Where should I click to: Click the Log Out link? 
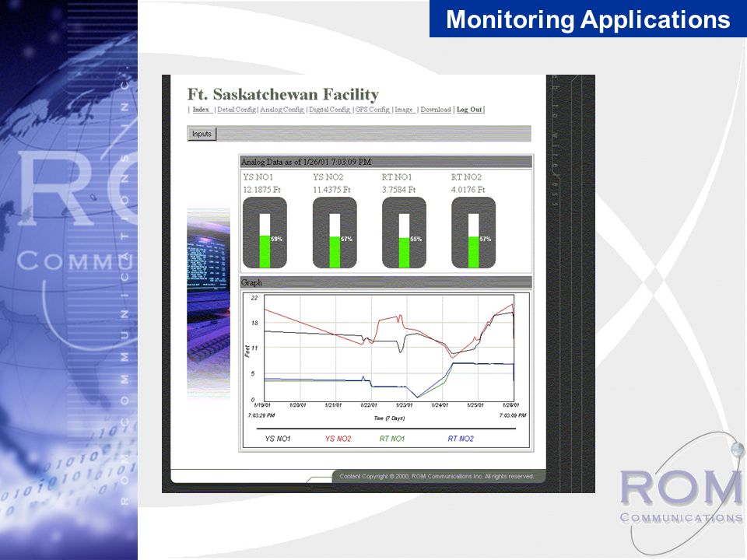coord(469,110)
